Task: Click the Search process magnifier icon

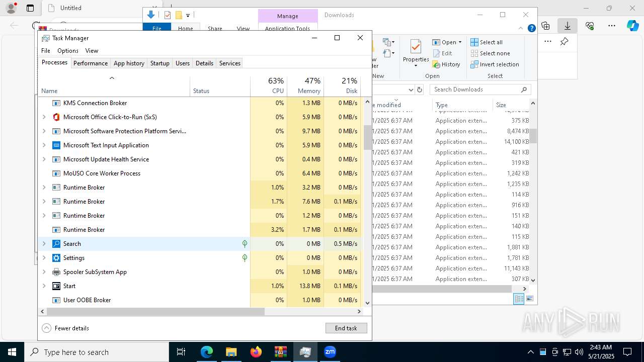Action: pos(56,244)
